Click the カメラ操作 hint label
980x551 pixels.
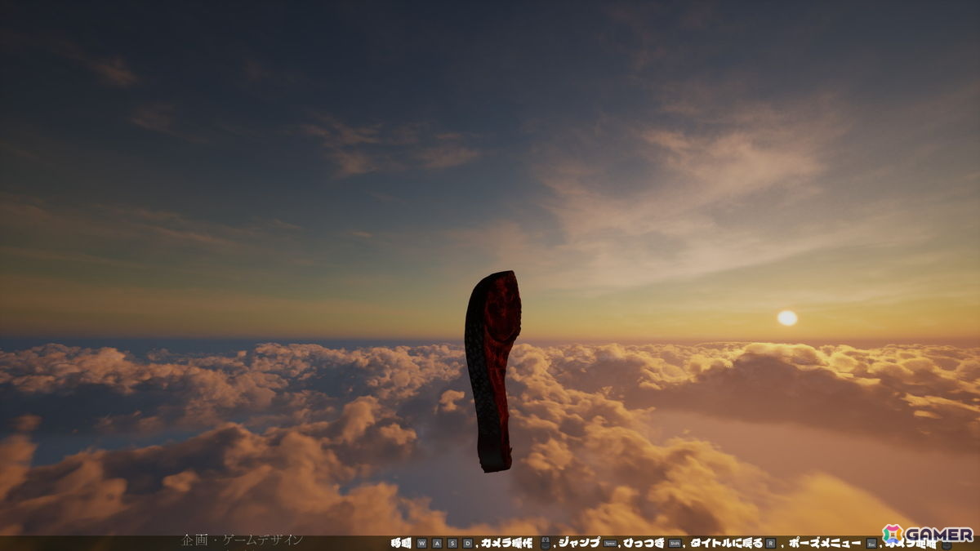click(506, 543)
